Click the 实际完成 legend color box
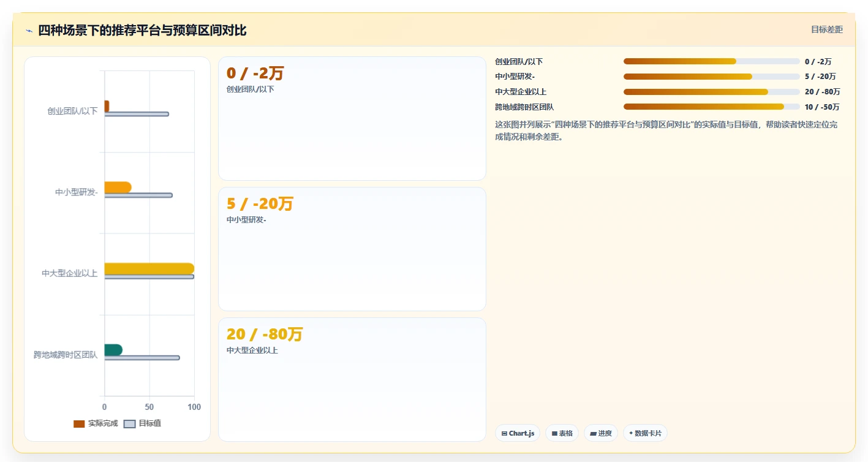This screenshot has width=868, height=462. pyautogui.click(x=79, y=424)
